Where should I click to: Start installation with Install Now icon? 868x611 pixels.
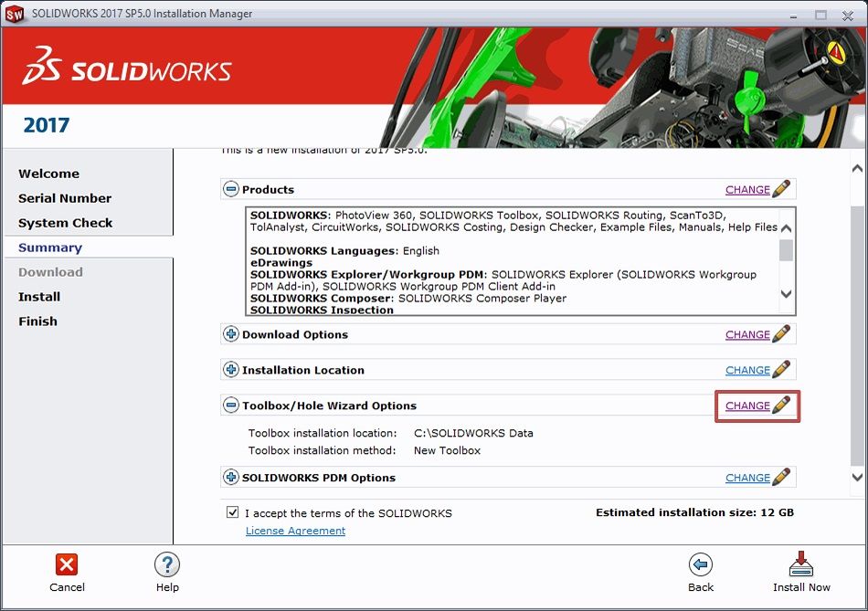(801, 565)
